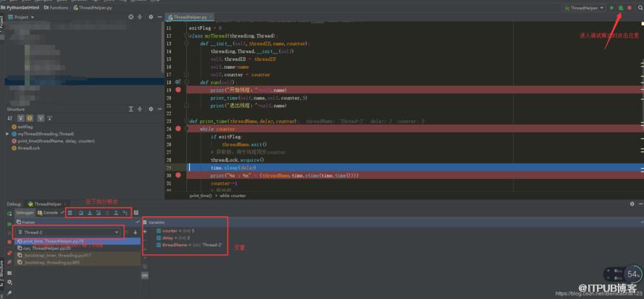Screen dimensions: 644x299
Task: Hide the Project panel with the minus icon
Action: 159,17
